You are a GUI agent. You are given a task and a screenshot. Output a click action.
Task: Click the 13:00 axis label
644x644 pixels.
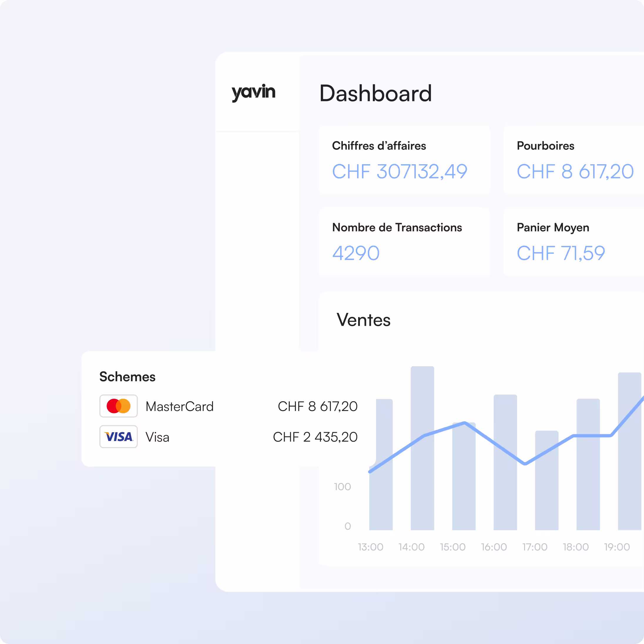(x=370, y=547)
